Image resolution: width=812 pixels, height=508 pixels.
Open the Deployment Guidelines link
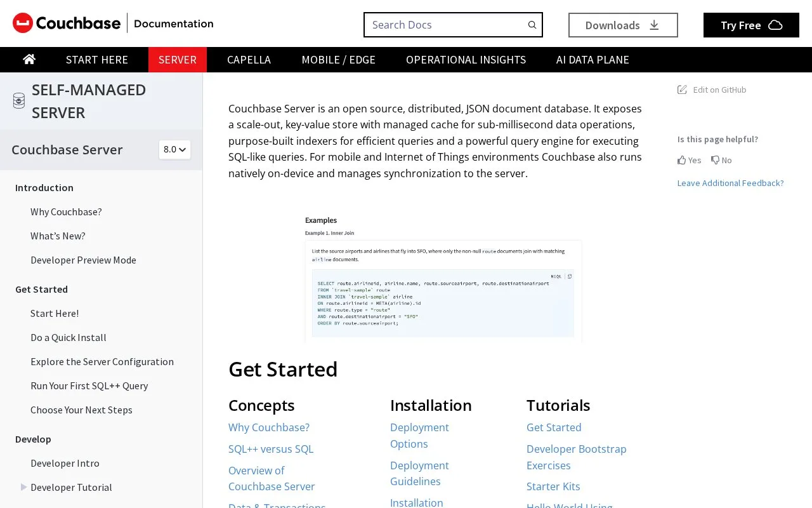(x=419, y=473)
